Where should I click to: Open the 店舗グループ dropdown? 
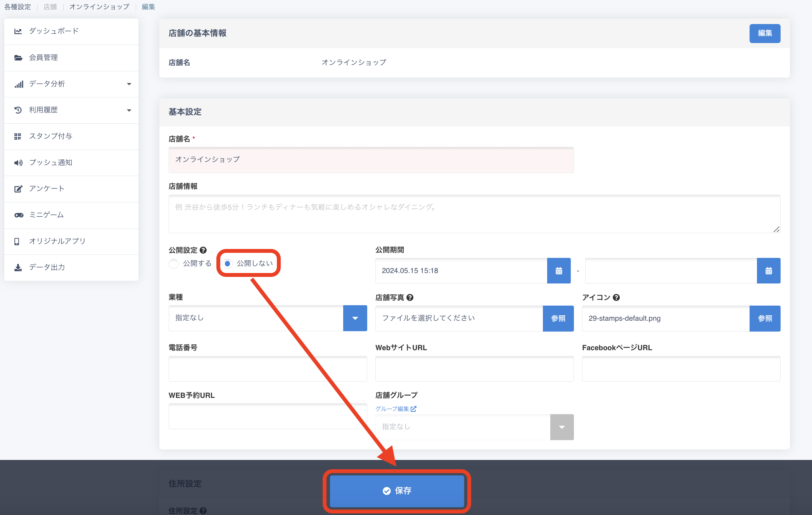click(x=561, y=427)
